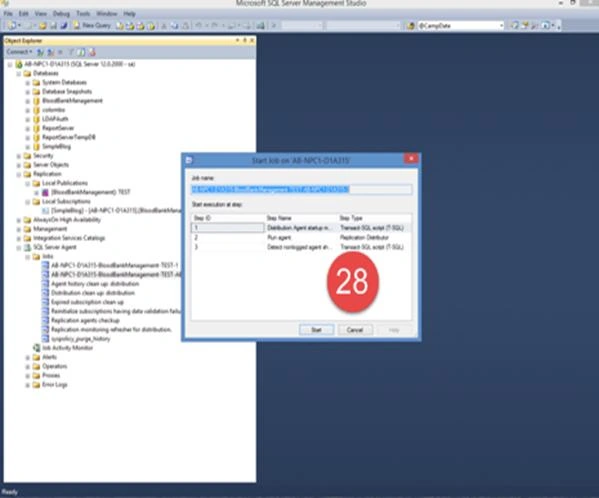Image resolution: width=599 pixels, height=498 pixels.
Task: Open the Window menu
Action: pyautogui.click(x=107, y=14)
